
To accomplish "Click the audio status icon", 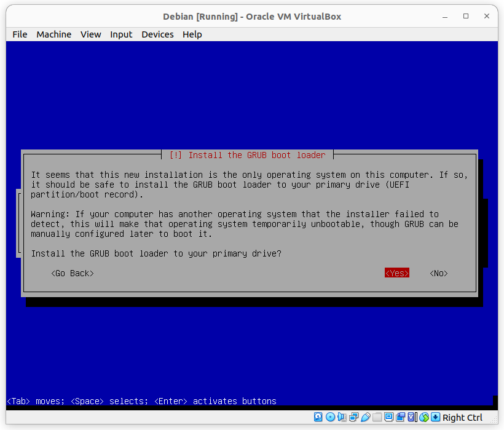I will pos(341,417).
